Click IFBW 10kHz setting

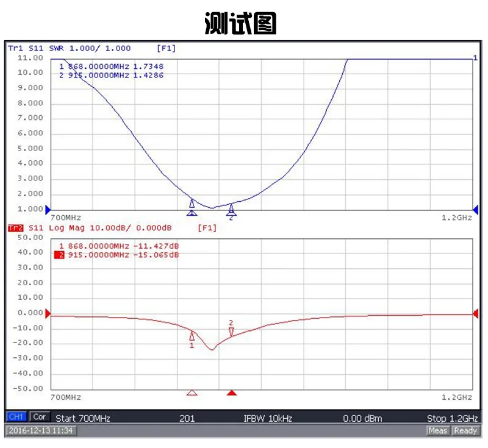click(268, 419)
